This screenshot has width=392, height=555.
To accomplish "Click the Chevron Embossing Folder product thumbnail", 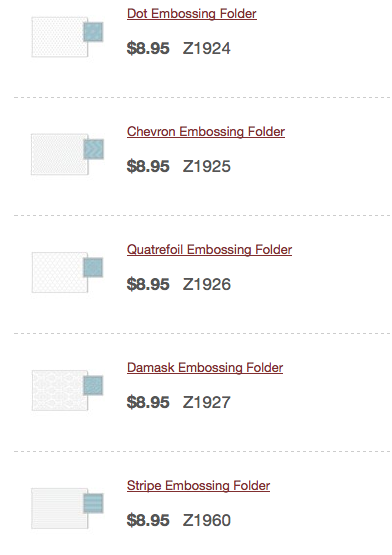I will (67, 154).
